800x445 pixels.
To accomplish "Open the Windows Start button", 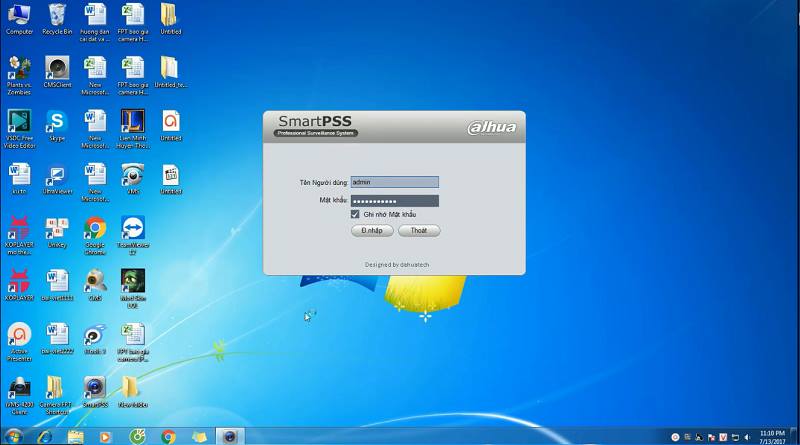I will coord(13,437).
